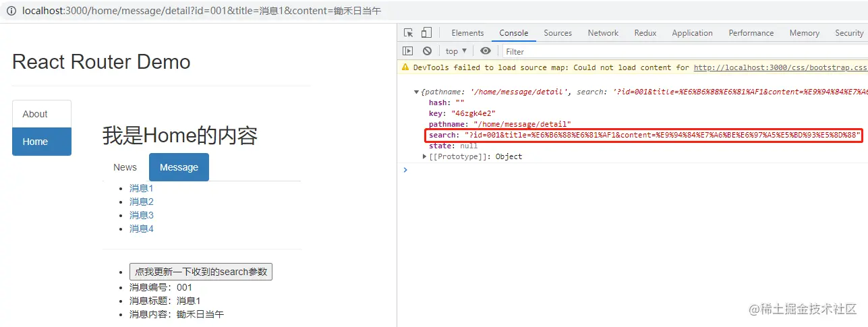Click the hash property line
Viewport: 868px width, 327px height.
447,102
